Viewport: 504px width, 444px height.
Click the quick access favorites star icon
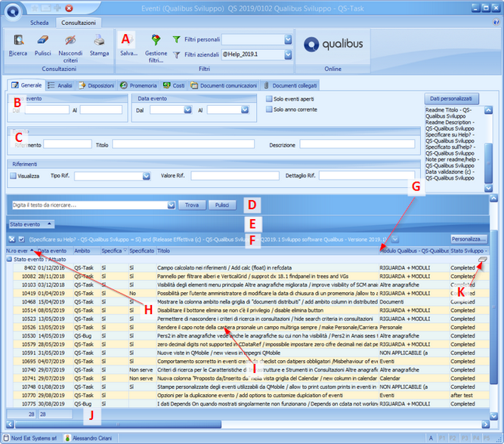coord(35,8)
